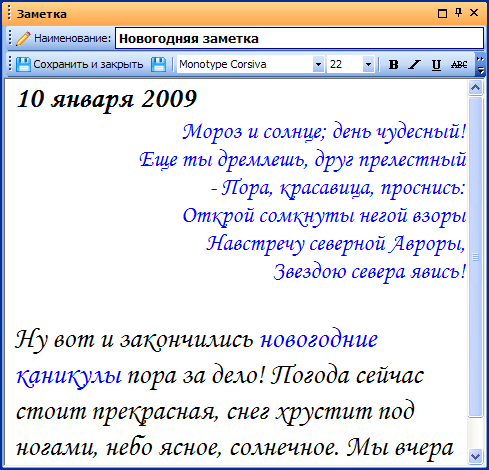
Task: Expand toolbar overflow chevron
Action: [480, 64]
